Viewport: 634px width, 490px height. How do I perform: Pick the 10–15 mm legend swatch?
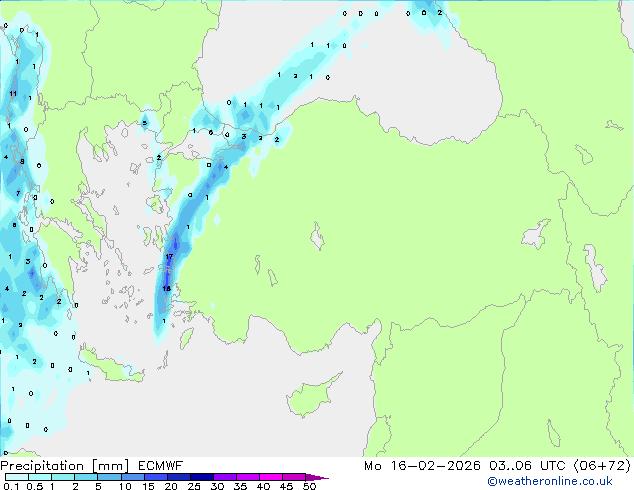coord(132,477)
